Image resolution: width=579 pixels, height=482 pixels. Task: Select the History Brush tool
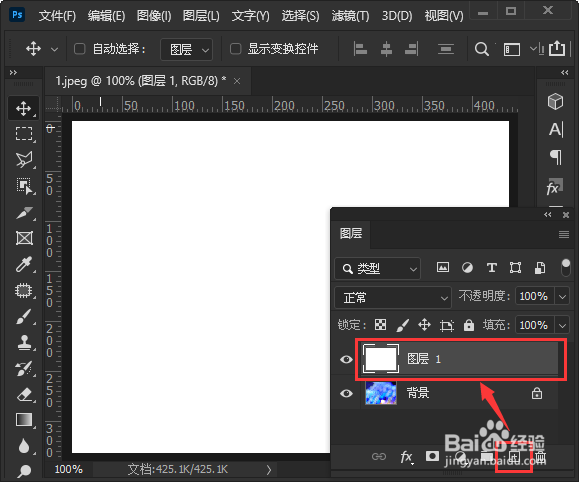[x=24, y=369]
